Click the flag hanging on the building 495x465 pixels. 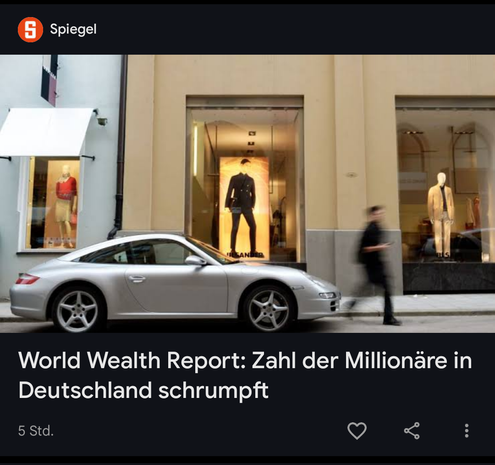(x=49, y=80)
